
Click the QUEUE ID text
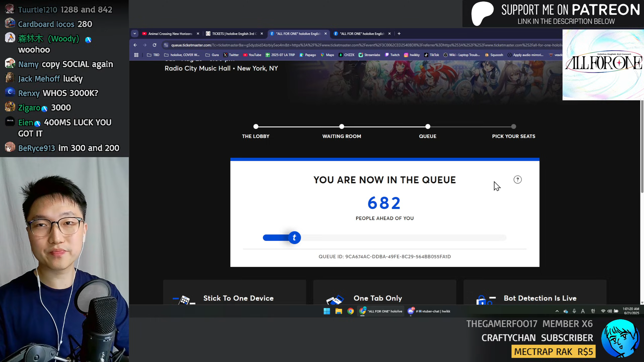pyautogui.click(x=385, y=256)
